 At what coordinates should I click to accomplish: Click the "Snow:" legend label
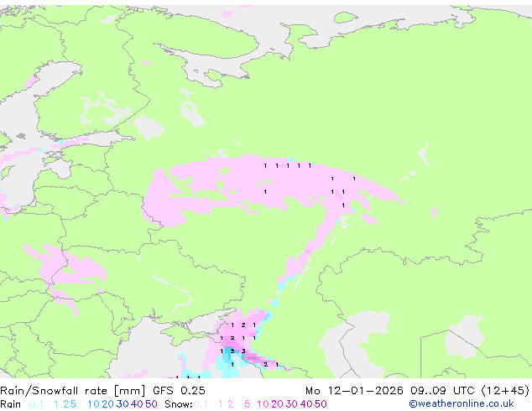[179, 404]
